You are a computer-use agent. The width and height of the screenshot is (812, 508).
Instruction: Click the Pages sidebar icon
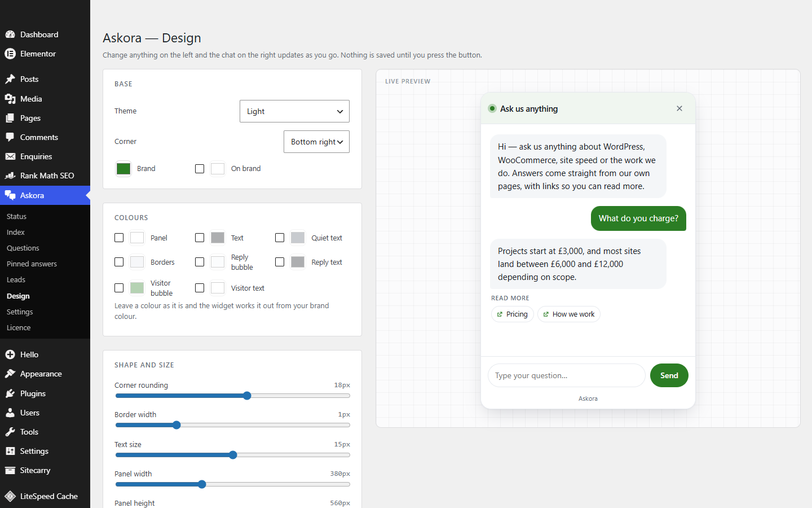[10, 118]
